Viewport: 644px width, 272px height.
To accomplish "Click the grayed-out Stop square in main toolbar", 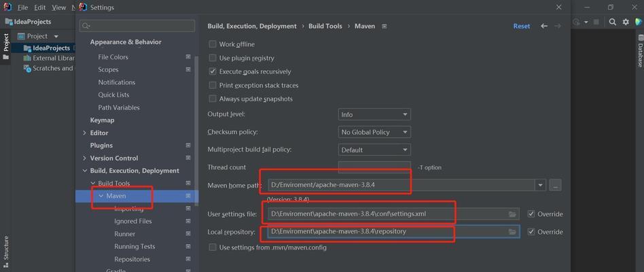I will 596,22.
